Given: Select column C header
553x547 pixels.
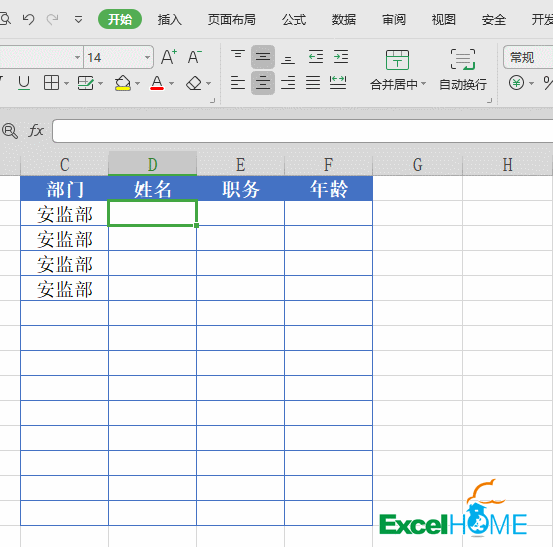Looking at the screenshot, I should (x=64, y=164).
